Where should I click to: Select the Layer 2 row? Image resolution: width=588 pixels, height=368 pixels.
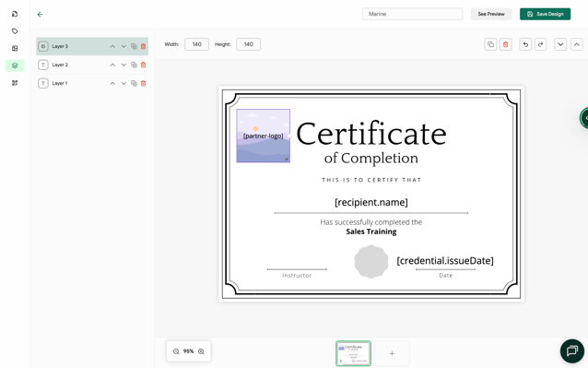click(x=92, y=65)
